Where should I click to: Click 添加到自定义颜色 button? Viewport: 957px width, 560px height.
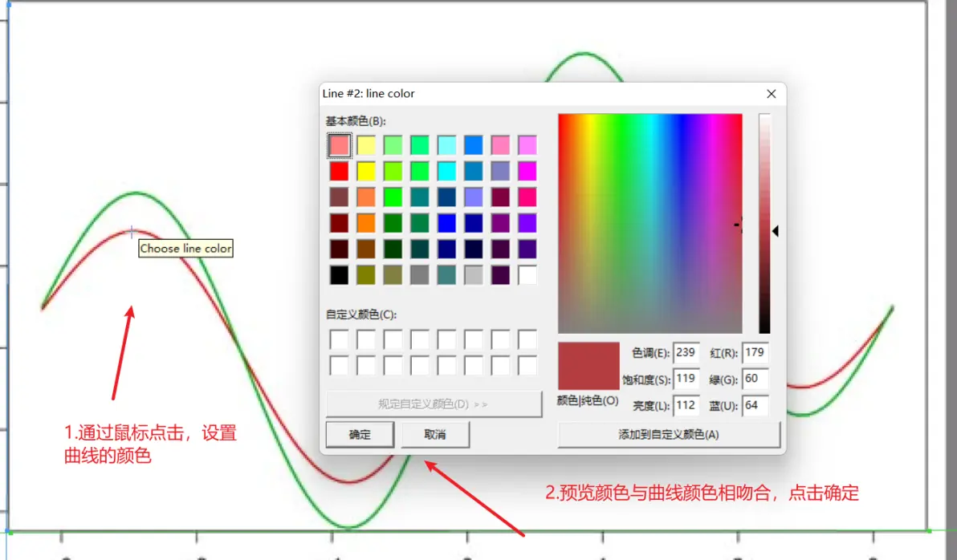pyautogui.click(x=669, y=434)
